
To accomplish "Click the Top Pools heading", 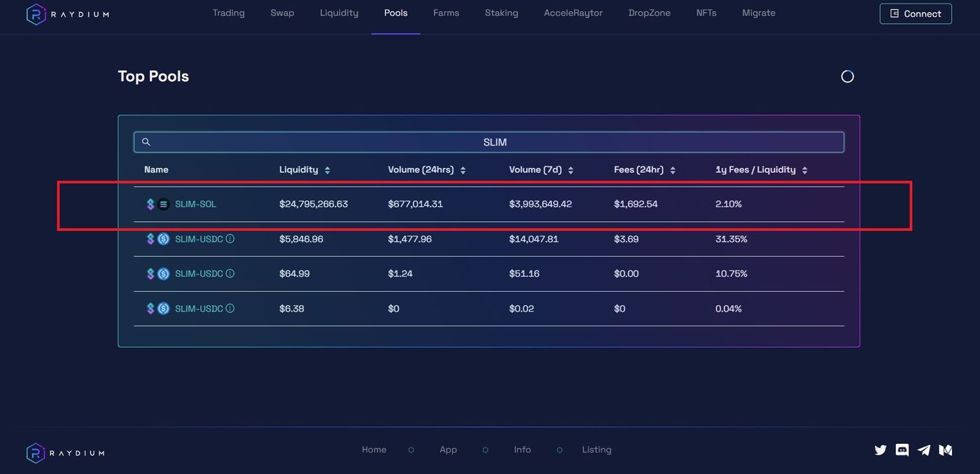I will tap(153, 76).
